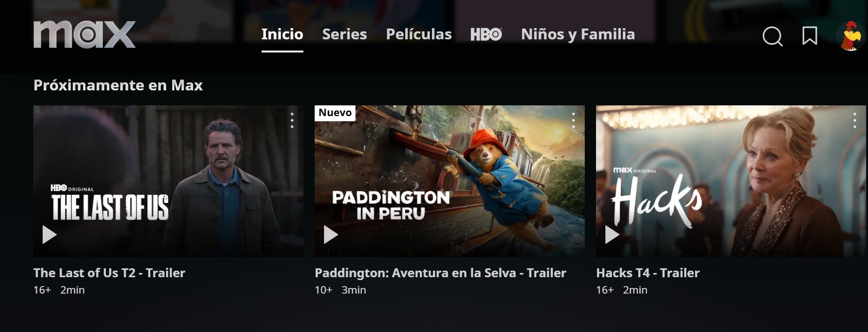
Task: Go to the Películas section
Action: [x=419, y=34]
